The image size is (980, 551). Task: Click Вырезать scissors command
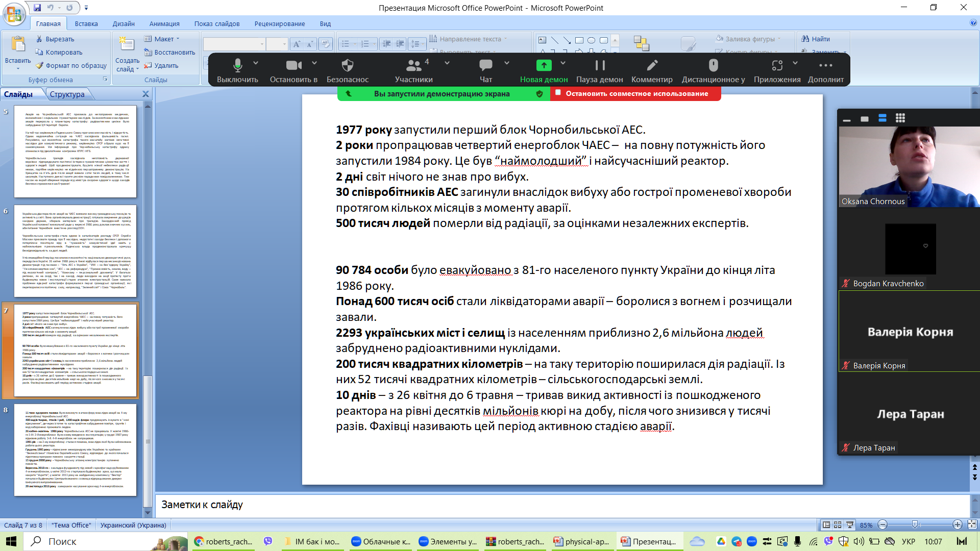tap(55, 39)
